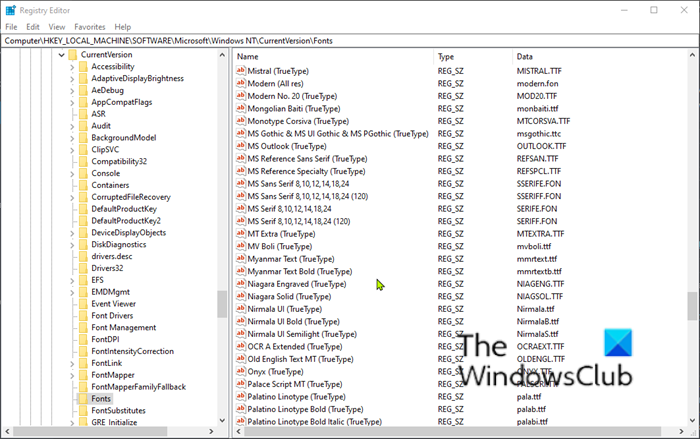Click the values pane horizontal scrollbar thumb
This screenshot has height=439, width=700.
click(452, 431)
